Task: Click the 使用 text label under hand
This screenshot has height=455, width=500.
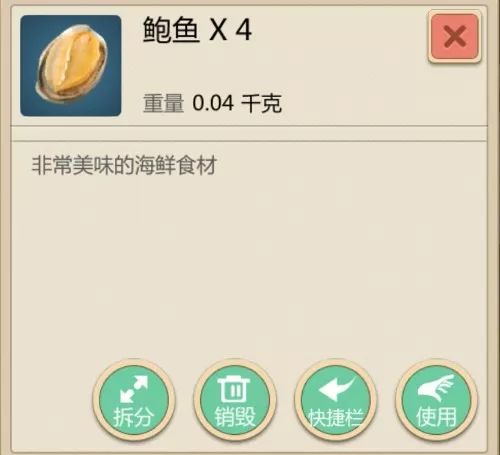Action: [436, 417]
